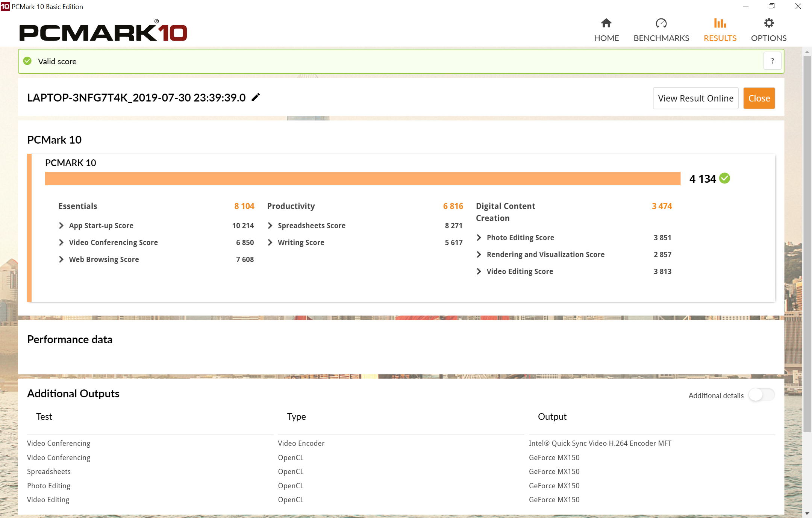Click the vertical scrollbar thumb
Image resolution: width=812 pixels, height=518 pixels.
click(x=807, y=244)
